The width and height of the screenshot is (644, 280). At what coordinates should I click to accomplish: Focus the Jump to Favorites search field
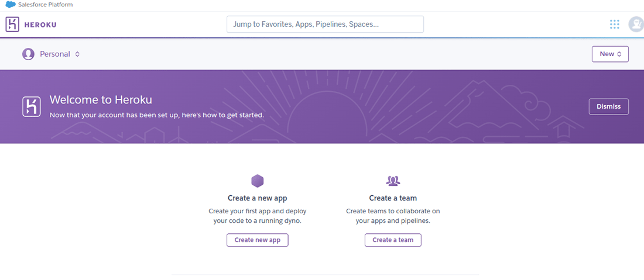(325, 24)
